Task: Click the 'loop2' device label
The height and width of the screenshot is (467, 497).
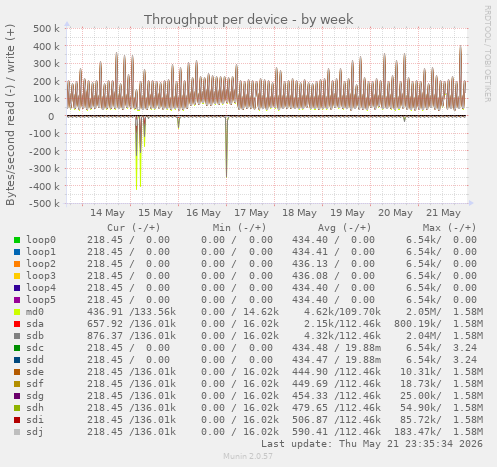Action: coord(41,264)
